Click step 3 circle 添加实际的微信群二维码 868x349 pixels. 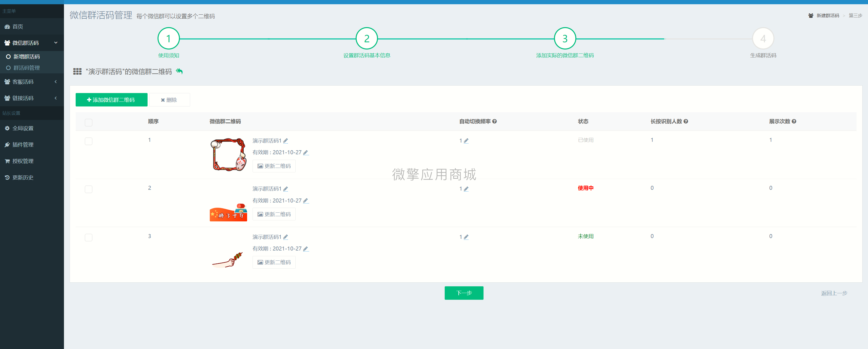click(x=565, y=38)
